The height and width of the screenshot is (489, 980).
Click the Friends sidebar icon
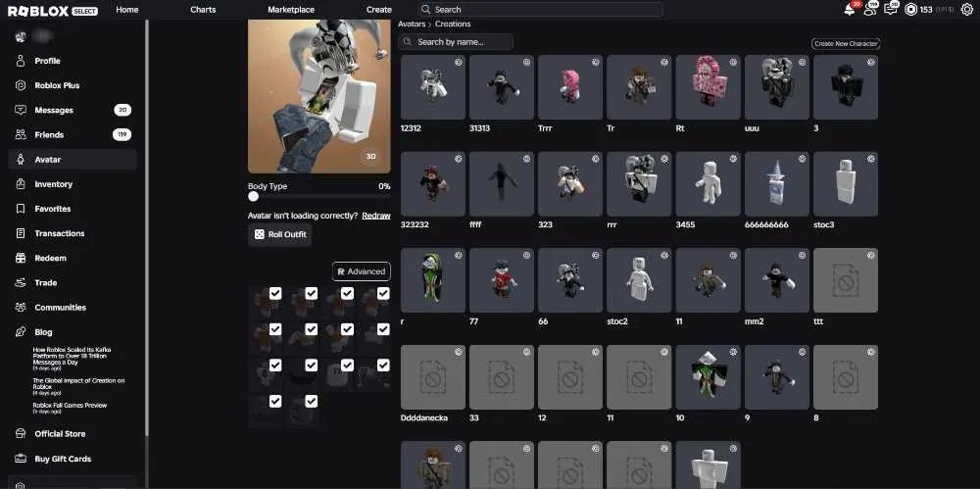[x=21, y=134]
